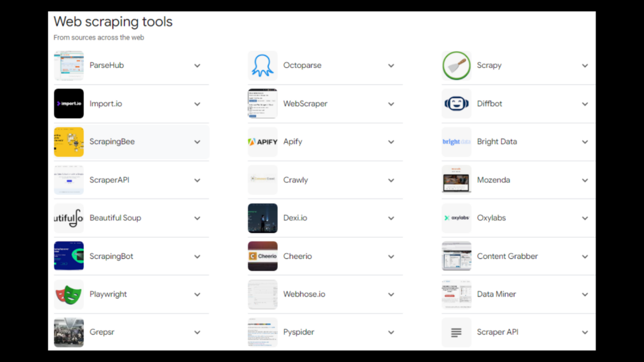Select the Scraper API lines icon

coord(456,332)
